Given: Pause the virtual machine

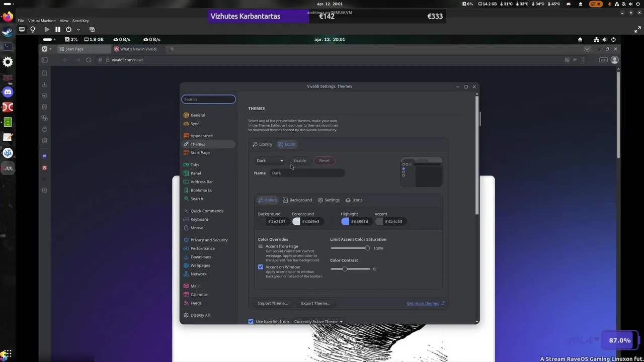Looking at the screenshot, I should pos(58,29).
